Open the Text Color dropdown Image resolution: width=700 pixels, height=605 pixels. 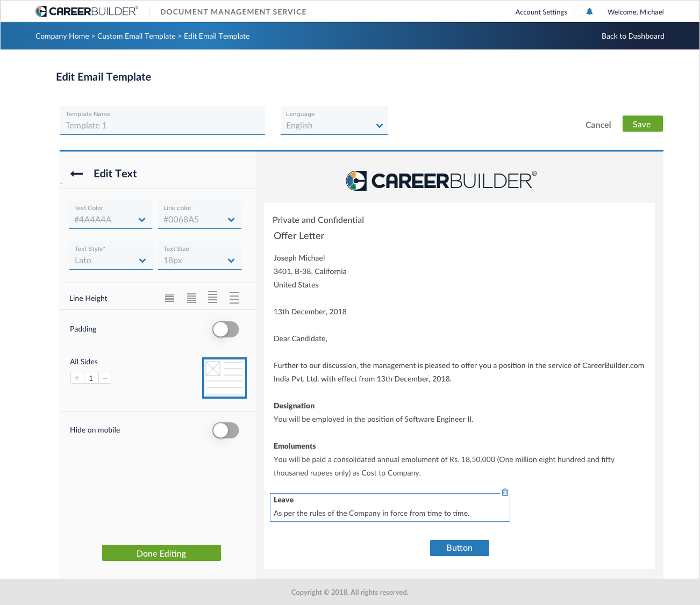point(110,214)
